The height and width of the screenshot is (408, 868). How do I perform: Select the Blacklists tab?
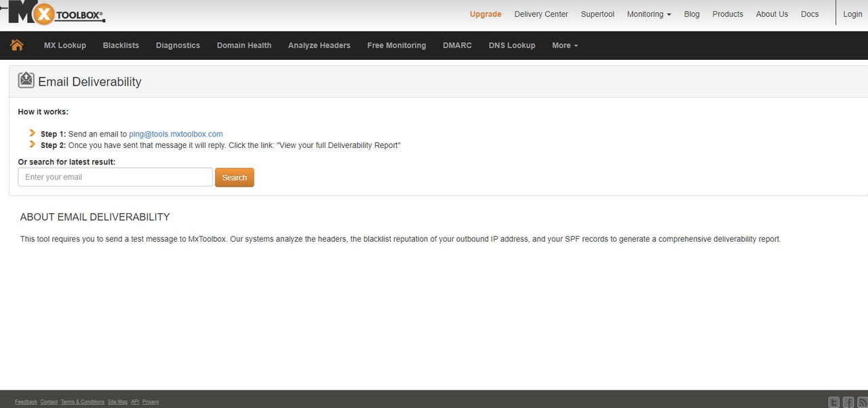pyautogui.click(x=121, y=45)
